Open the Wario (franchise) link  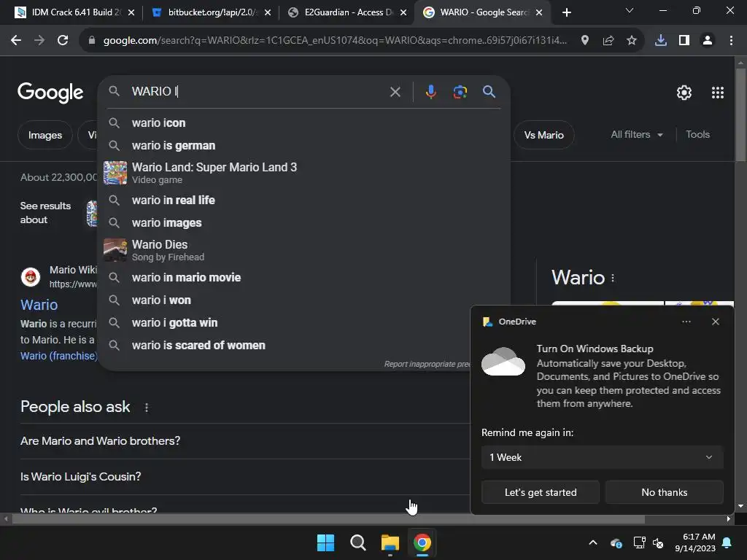pos(58,356)
